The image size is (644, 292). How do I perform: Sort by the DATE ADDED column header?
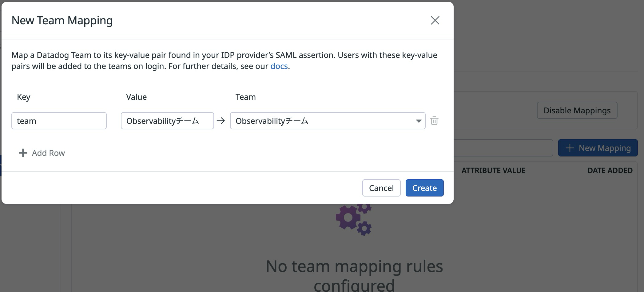coord(610,170)
